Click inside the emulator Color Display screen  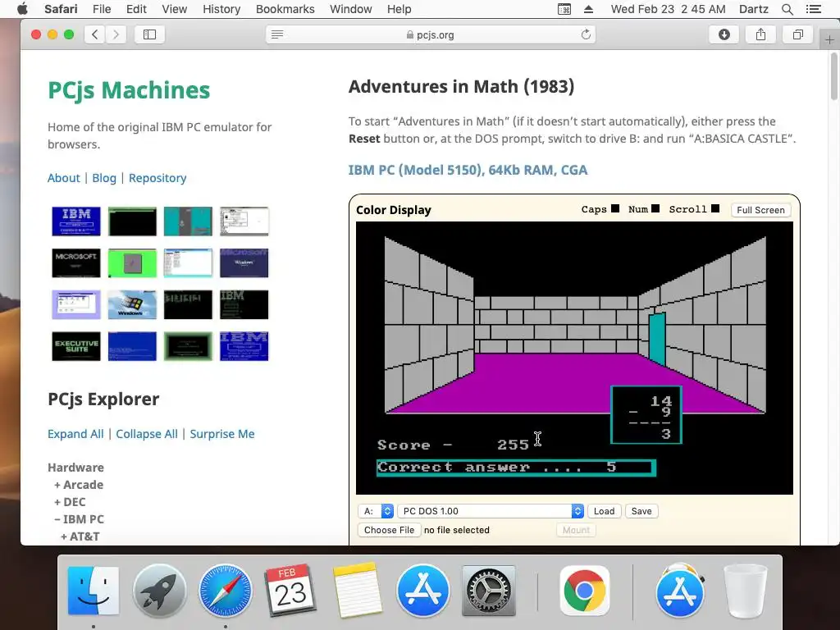(574, 358)
